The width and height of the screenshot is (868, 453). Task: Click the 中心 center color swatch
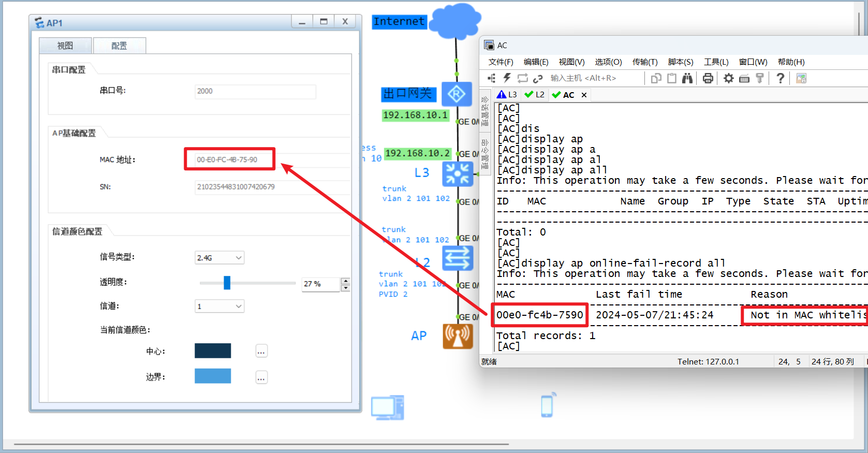[x=213, y=350]
